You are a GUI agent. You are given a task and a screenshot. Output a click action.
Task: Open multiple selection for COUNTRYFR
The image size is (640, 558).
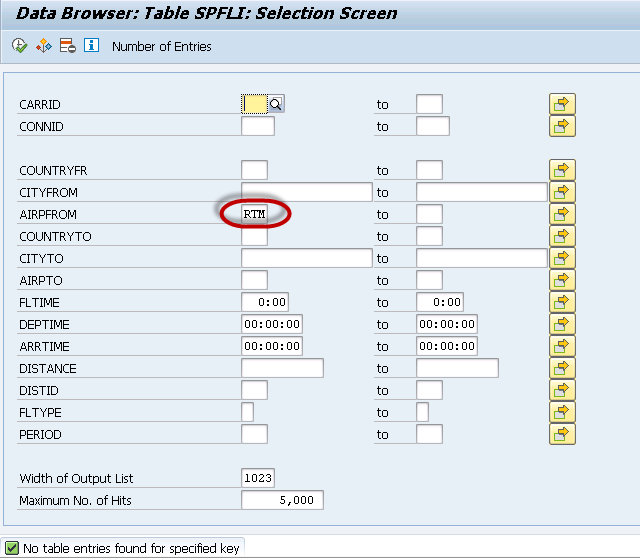(x=562, y=170)
